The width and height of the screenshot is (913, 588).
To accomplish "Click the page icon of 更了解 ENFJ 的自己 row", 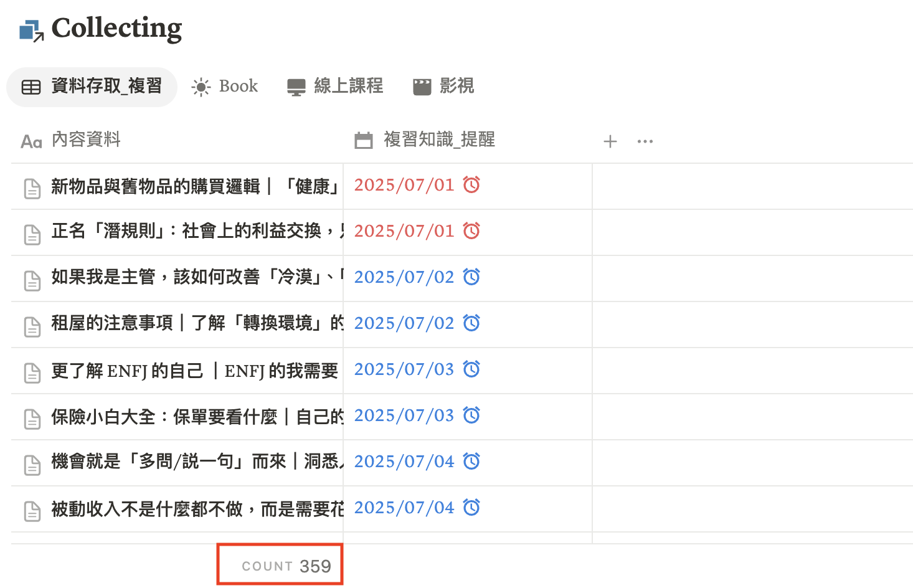I will pyautogui.click(x=32, y=372).
